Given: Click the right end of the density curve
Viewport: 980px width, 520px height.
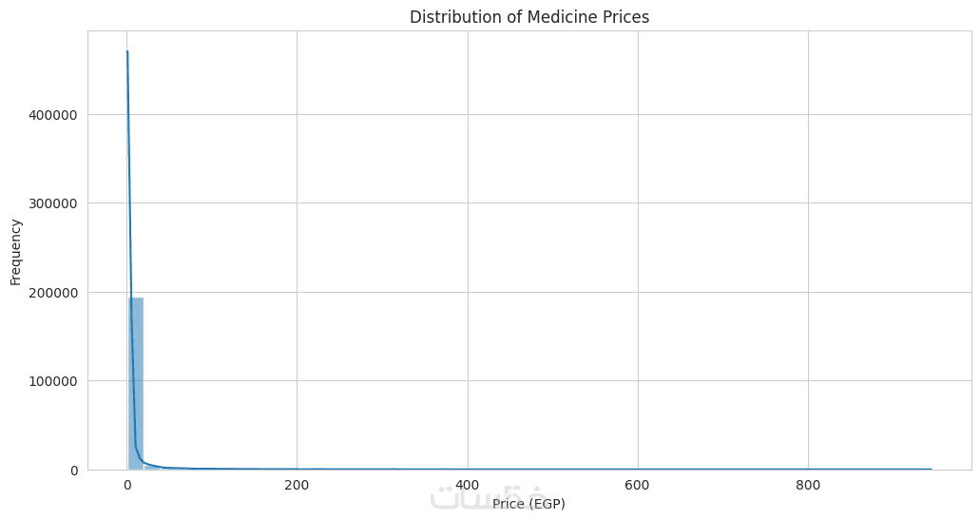Looking at the screenshot, I should coord(931,469).
